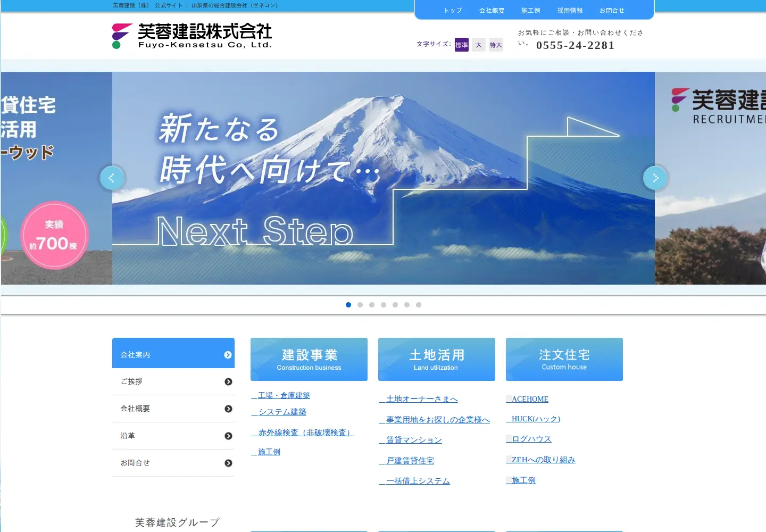Image resolution: width=766 pixels, height=532 pixels.
Task: Click arrow icon beside ご挨拶
Action: (x=228, y=381)
